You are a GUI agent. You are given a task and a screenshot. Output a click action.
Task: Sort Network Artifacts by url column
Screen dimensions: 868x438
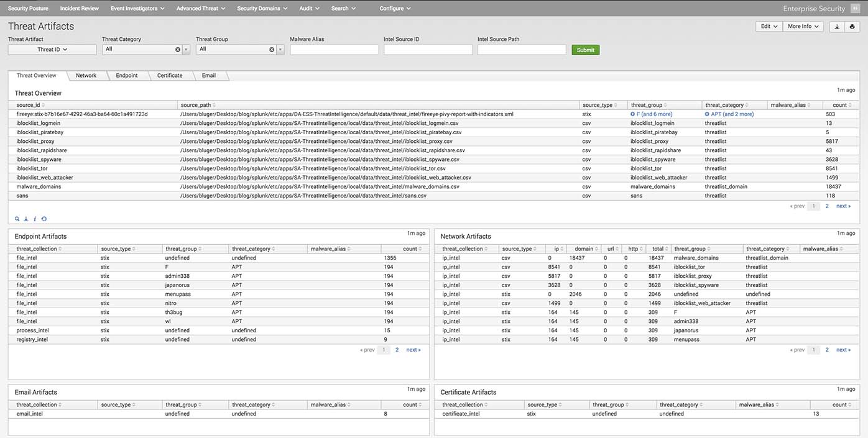pos(612,249)
